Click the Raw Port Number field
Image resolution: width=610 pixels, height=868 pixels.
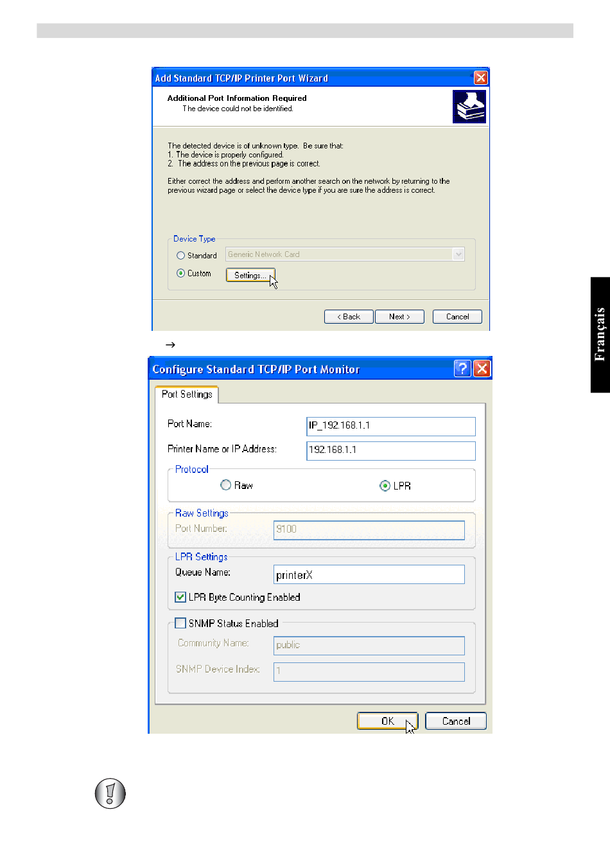tap(369, 530)
